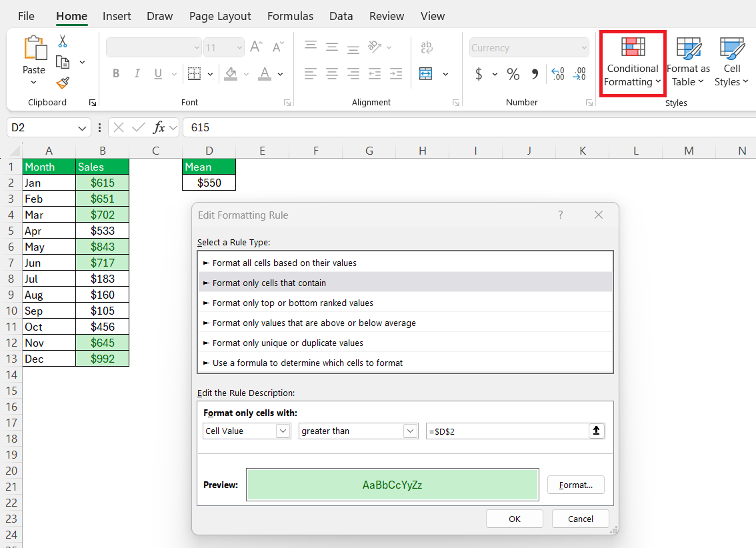Apply the Font Color button
This screenshot has height=548, width=756.
(x=265, y=74)
